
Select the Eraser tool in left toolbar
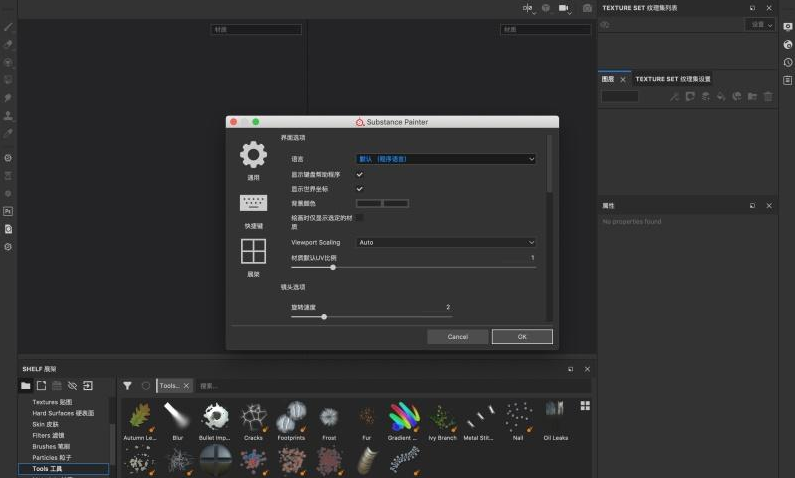tap(8, 45)
